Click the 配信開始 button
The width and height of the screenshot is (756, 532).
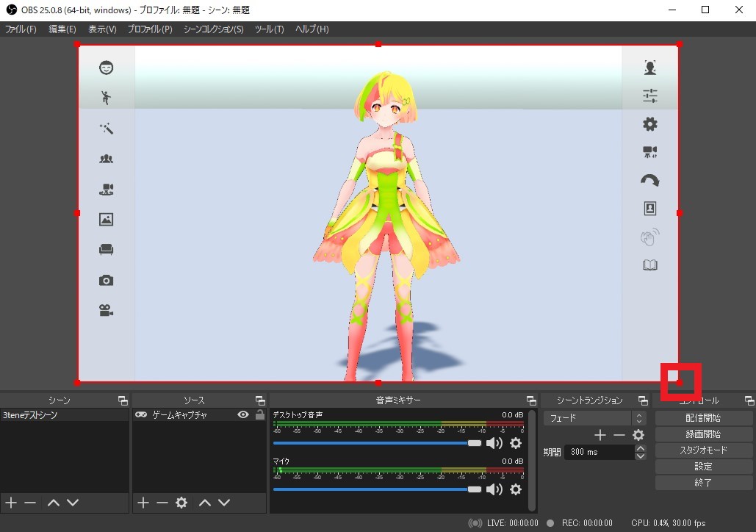pos(703,417)
